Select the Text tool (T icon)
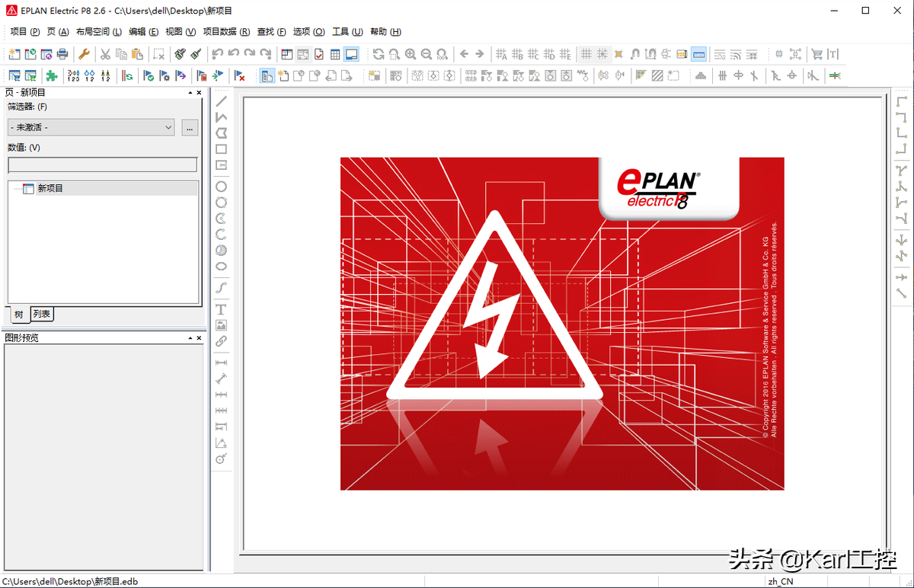914x588 pixels. (222, 309)
